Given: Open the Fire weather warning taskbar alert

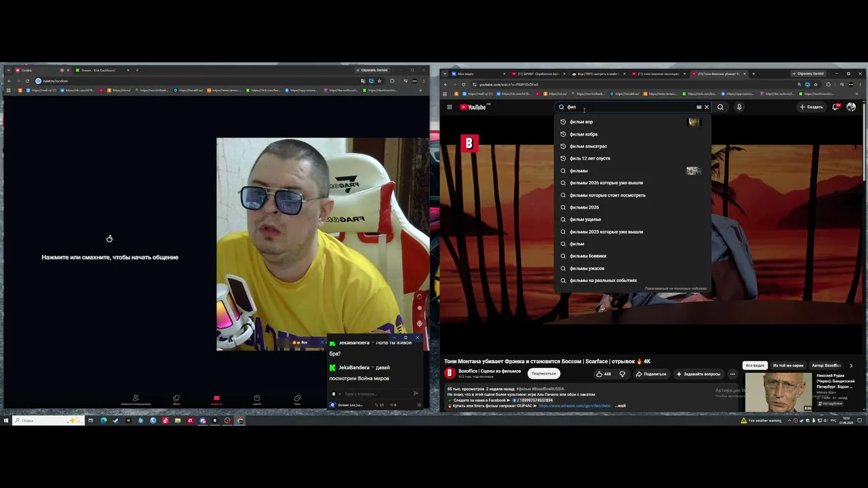Looking at the screenshot, I should [761, 420].
